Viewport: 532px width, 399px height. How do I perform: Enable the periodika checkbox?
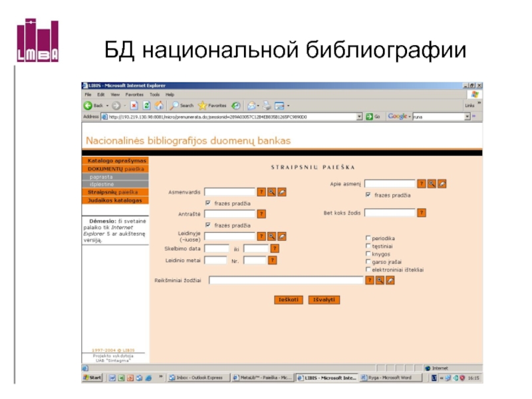[x=368, y=238]
